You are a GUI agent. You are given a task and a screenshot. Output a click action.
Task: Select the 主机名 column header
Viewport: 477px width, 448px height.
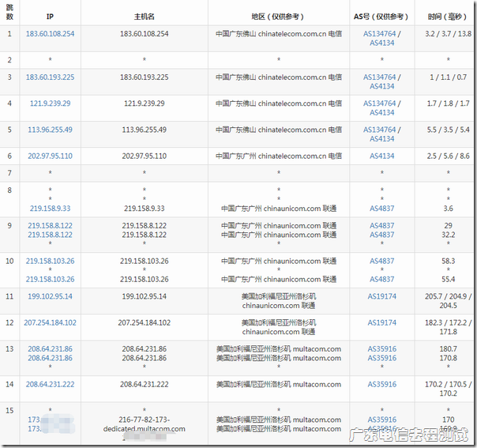[145, 17]
